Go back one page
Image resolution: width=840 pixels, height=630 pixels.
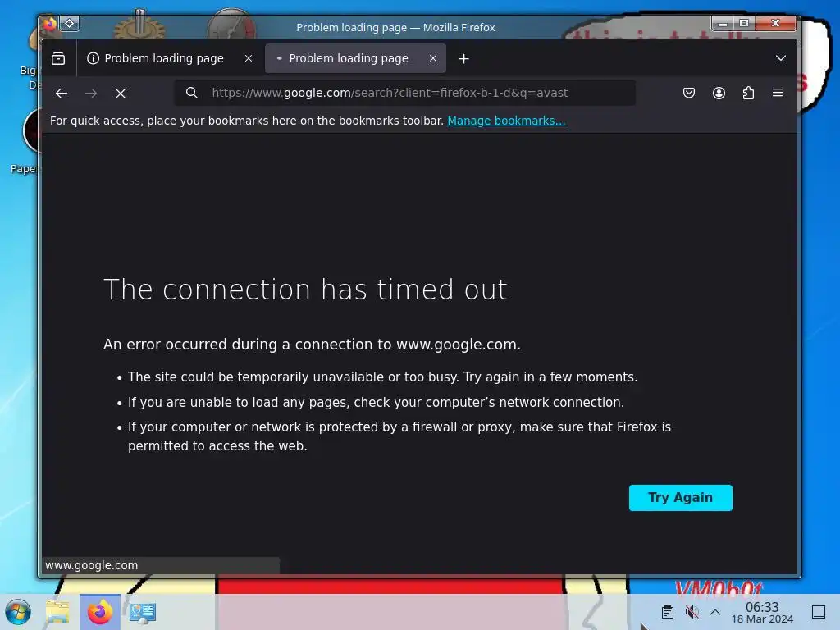61,94
